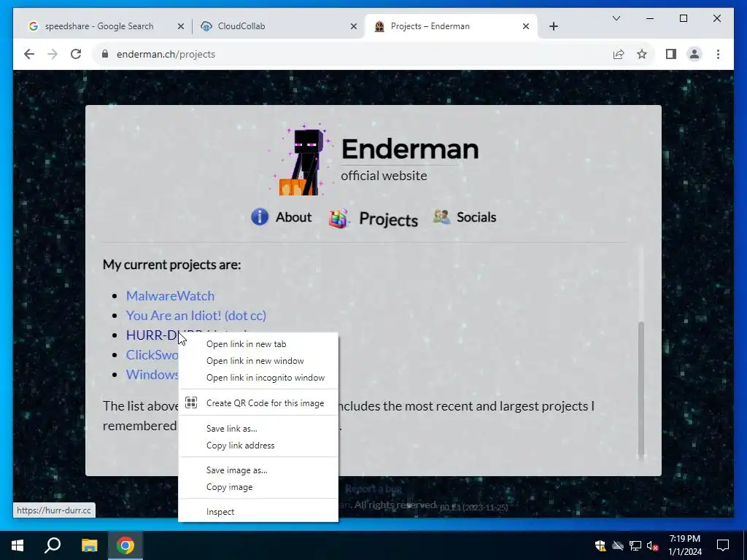This screenshot has width=747, height=560.
Task: Choose Open link in new window
Action: (x=258, y=361)
